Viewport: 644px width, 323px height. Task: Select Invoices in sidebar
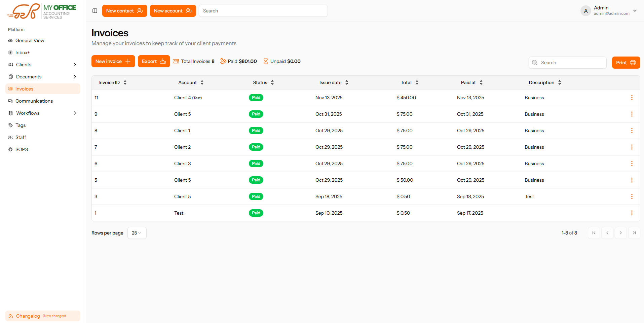(43, 89)
